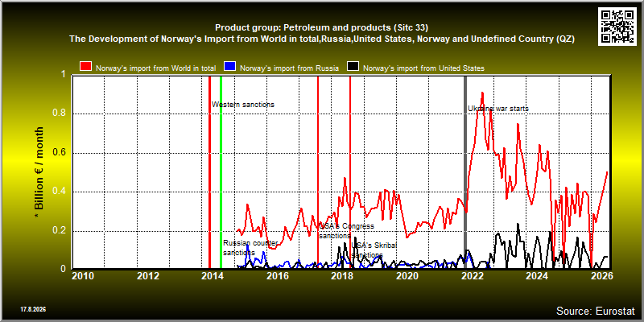Click the x-axis label 2014

[x=213, y=275]
